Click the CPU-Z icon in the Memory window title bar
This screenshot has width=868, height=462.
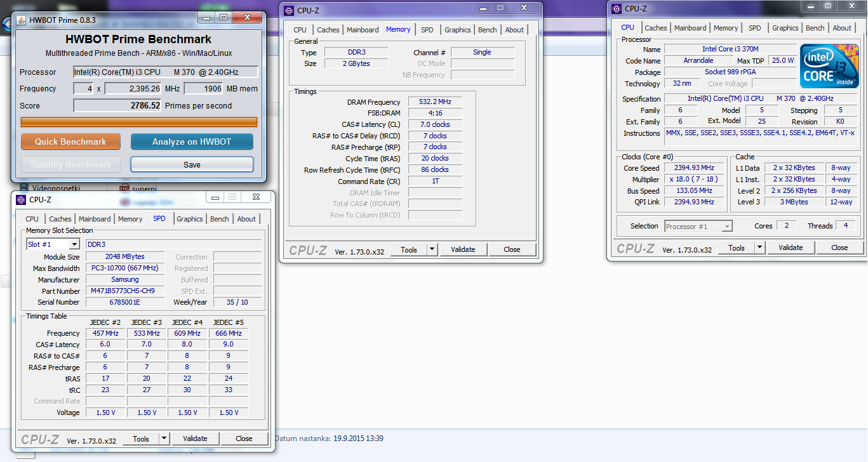(290, 10)
